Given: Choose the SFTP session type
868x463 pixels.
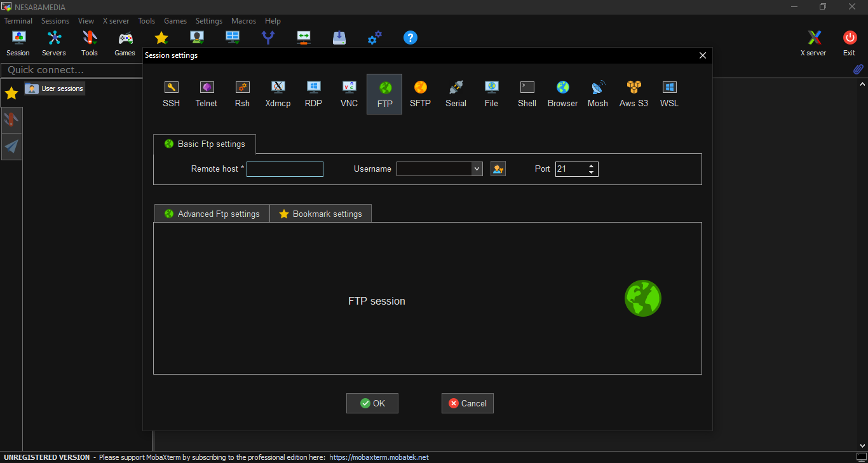Looking at the screenshot, I should [420, 93].
